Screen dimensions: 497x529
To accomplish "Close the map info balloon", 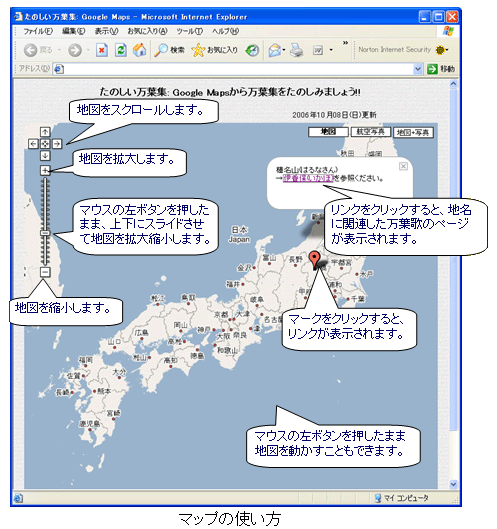I will [x=403, y=166].
